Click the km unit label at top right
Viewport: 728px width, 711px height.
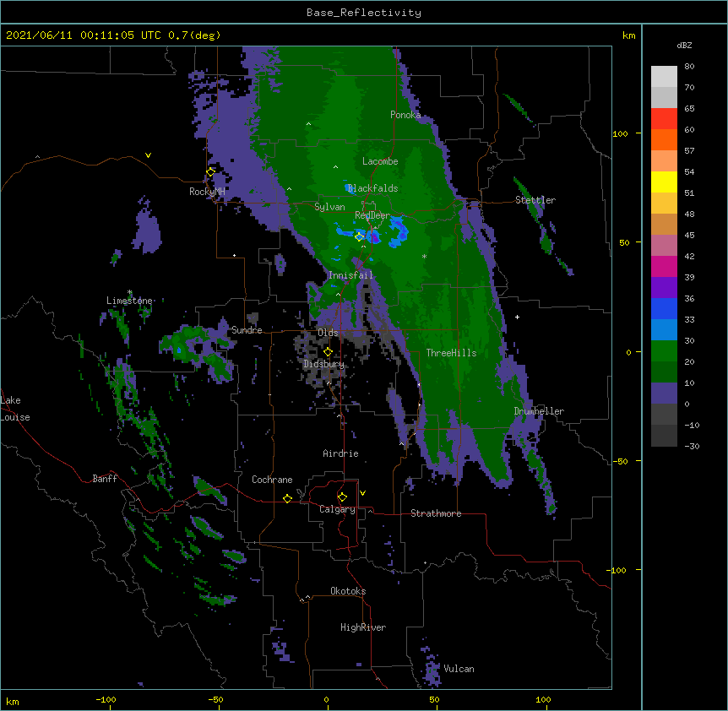click(x=628, y=35)
